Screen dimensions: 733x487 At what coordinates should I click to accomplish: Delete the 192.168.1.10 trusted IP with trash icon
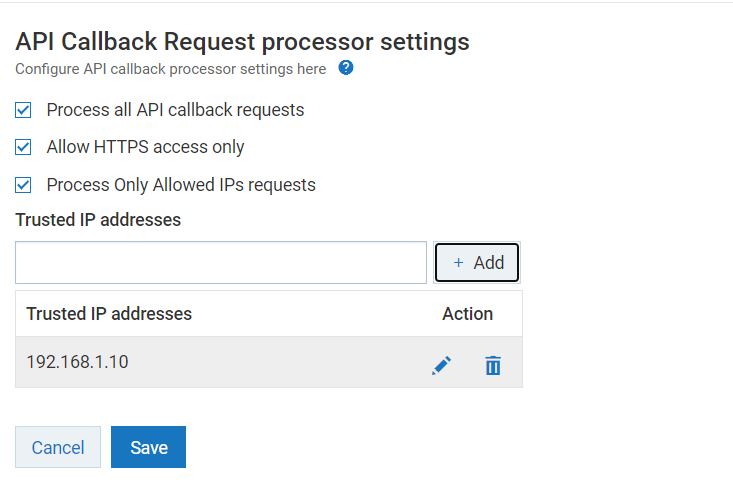[x=492, y=366]
